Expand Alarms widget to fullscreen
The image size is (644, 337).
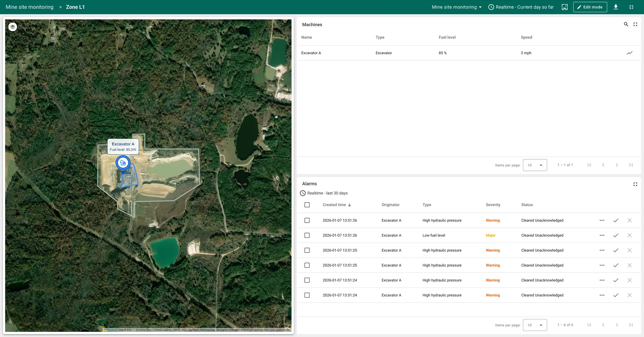pyautogui.click(x=635, y=184)
